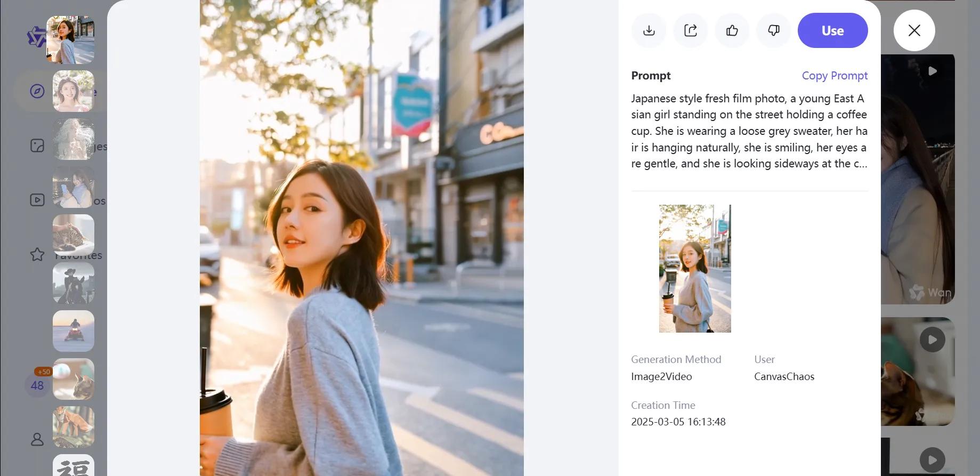Like the video with thumbs up
The height and width of the screenshot is (476, 980).
click(732, 30)
